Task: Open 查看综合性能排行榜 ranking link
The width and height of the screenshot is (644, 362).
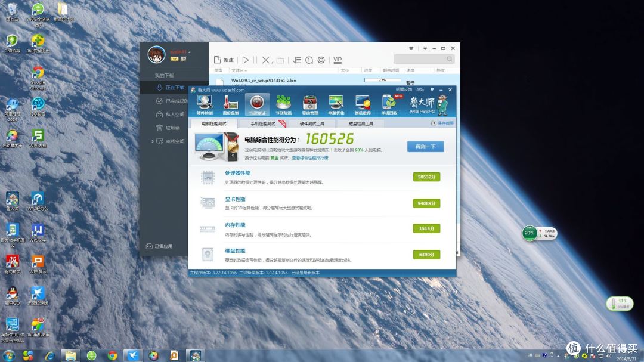Action: (310, 158)
